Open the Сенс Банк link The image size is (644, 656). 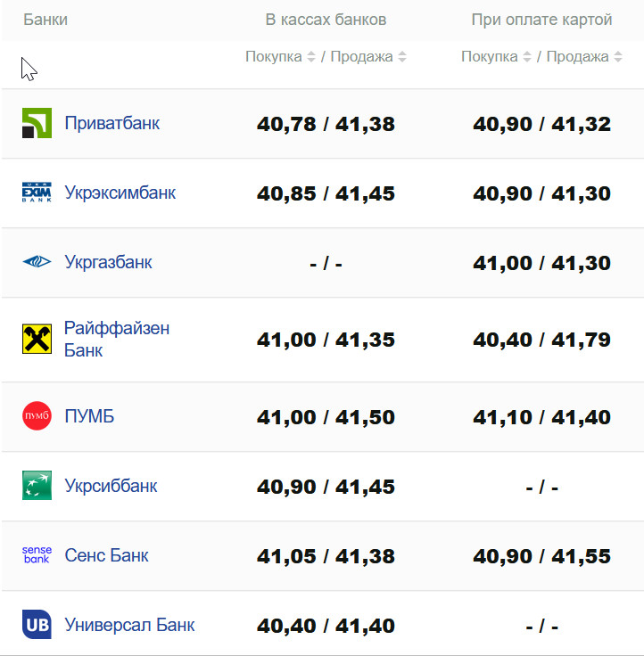[x=106, y=555]
